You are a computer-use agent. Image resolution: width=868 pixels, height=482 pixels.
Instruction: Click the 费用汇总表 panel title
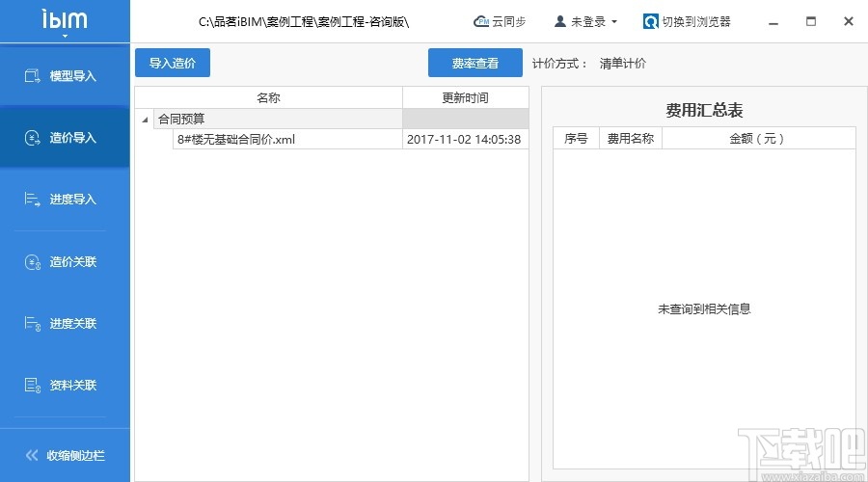coord(704,110)
